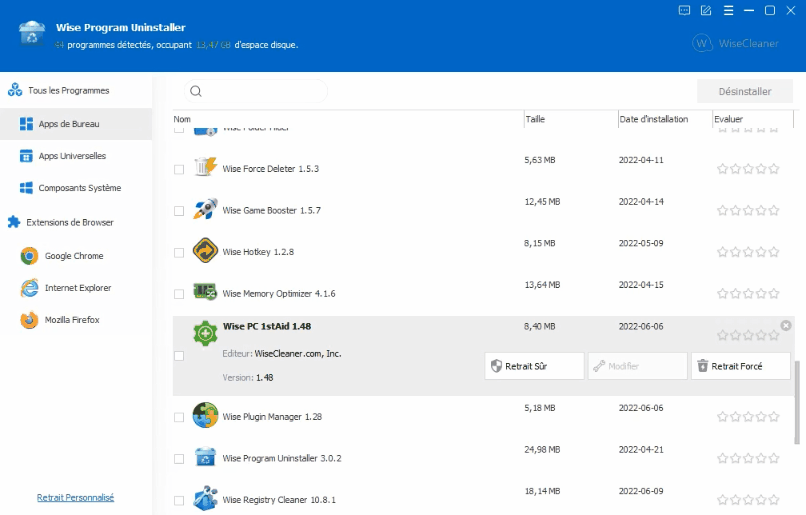Click the Retrait Sûr button
Screen dimensions: 806x515
pyautogui.click(x=534, y=366)
